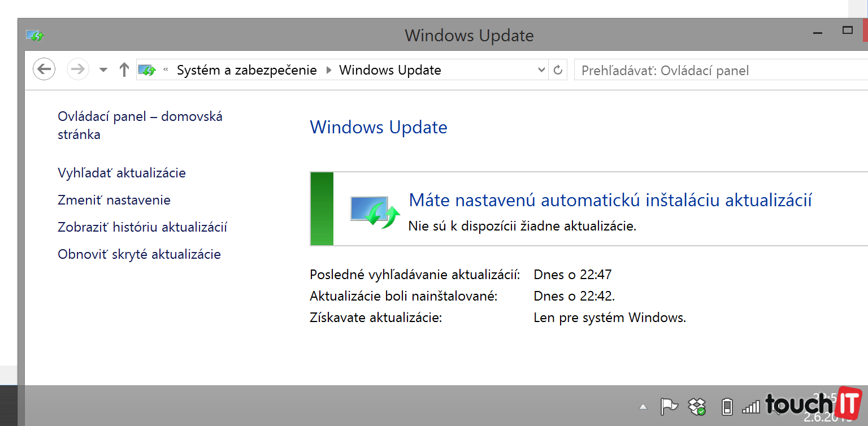Image resolution: width=868 pixels, height=426 pixels.
Task: Click the text Len pre systém Windows
Action: 610,318
